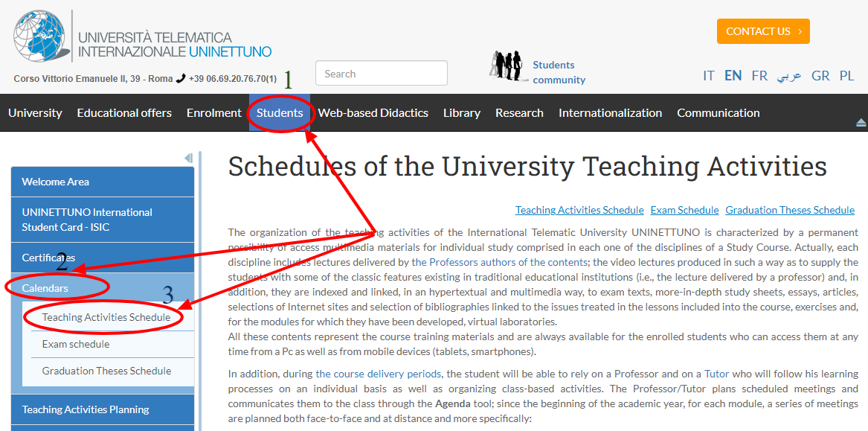This screenshot has width=868, height=431.
Task: Open the Students menu item
Action: [280, 113]
